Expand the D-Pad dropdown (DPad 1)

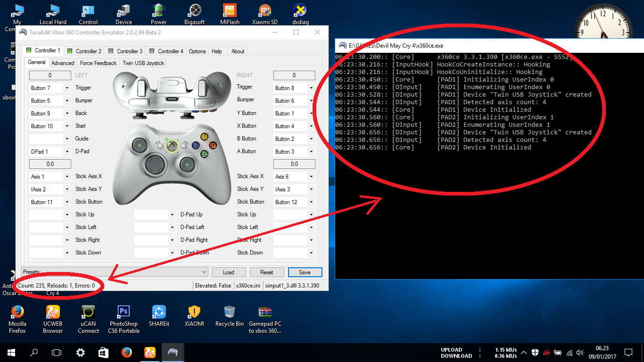(67, 152)
